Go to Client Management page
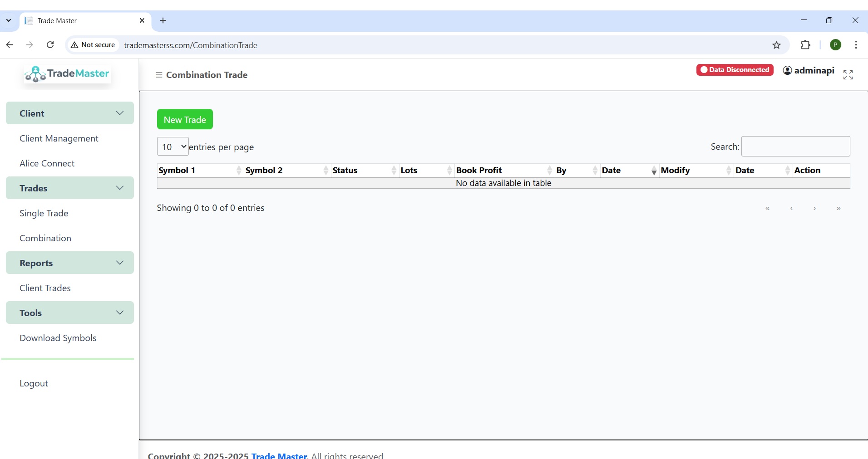The width and height of the screenshot is (868, 459). pyautogui.click(x=59, y=138)
